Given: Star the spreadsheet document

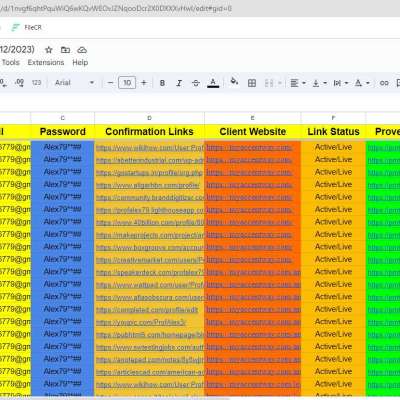Looking at the screenshot, I should tap(49, 50).
